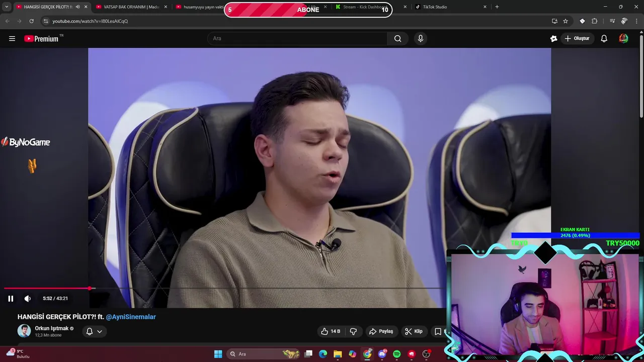Screen dimensions: 644x362
Task: Bookmark this page with star icon
Action: 566,21
